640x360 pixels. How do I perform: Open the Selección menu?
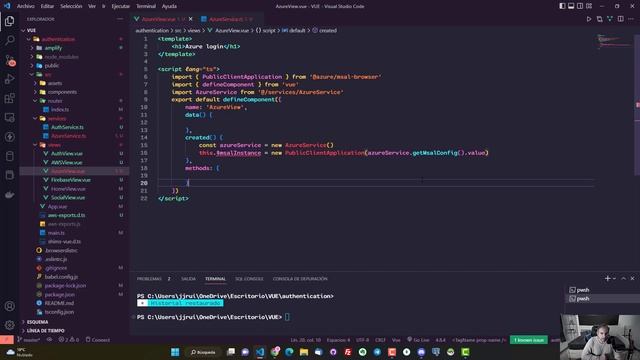coord(71,6)
